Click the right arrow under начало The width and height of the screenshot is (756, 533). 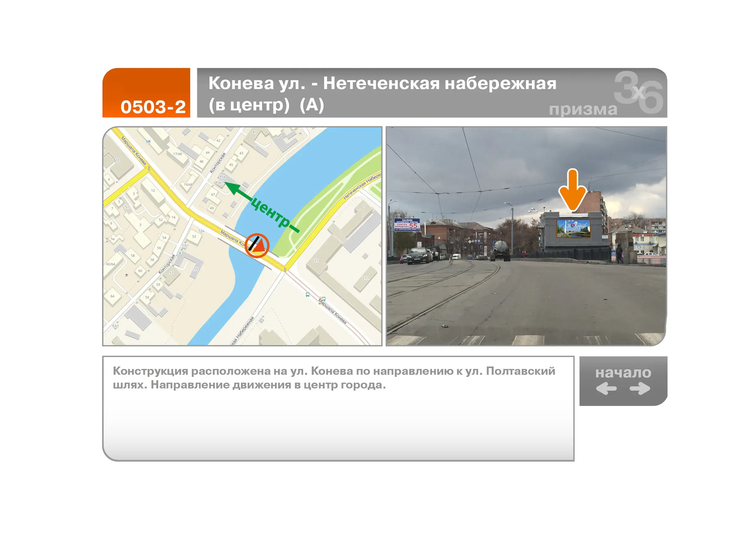pos(640,388)
